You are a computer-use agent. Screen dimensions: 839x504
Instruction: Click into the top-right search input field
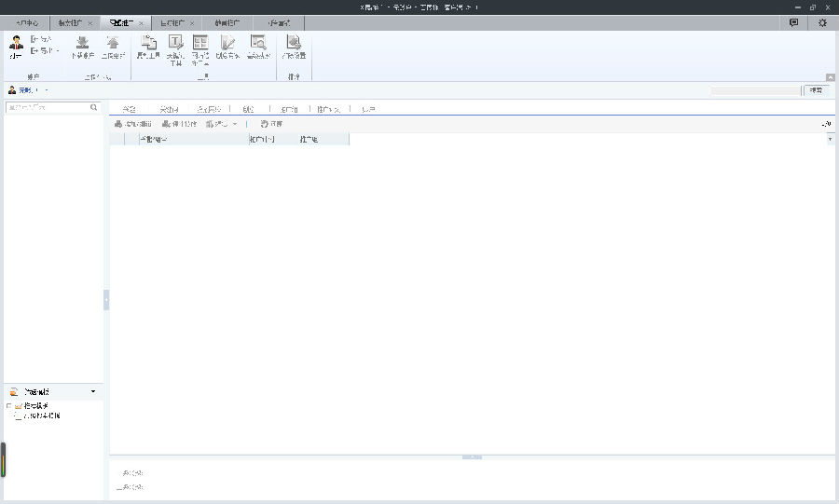coord(755,90)
